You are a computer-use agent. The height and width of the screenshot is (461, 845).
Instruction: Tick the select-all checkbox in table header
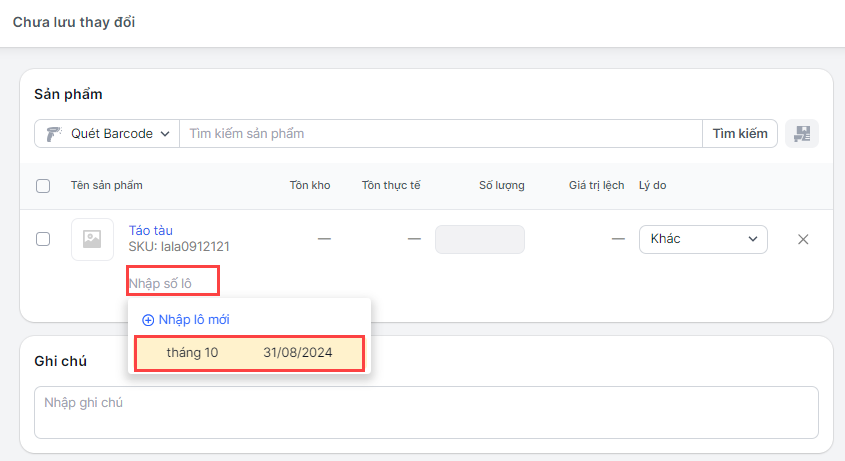[x=43, y=186]
